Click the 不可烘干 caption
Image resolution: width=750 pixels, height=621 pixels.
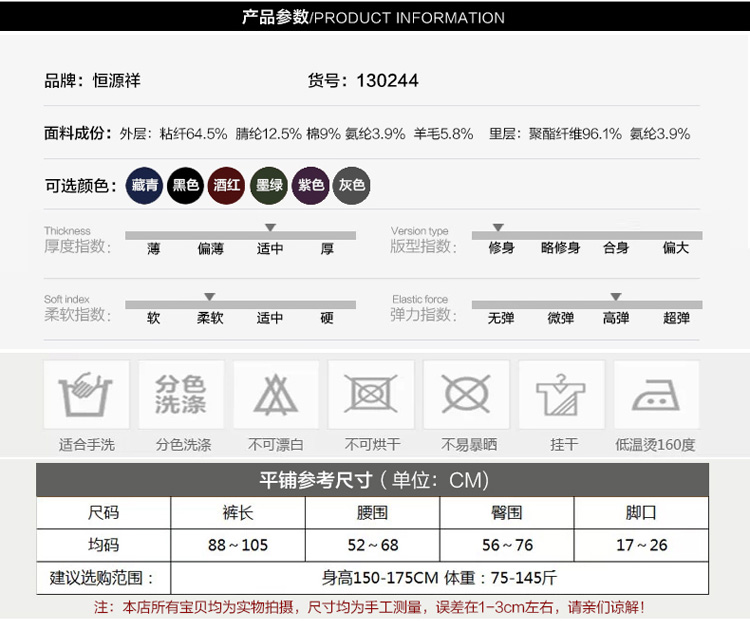pos(373,444)
